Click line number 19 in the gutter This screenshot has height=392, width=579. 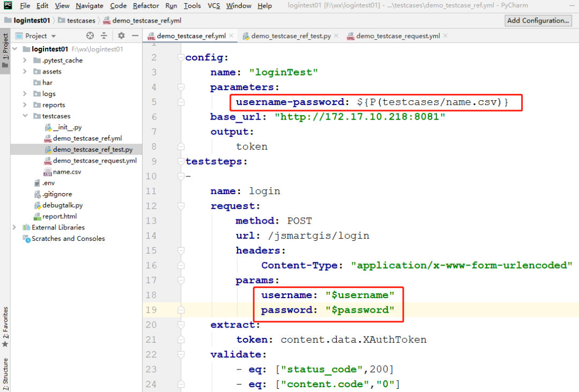coord(151,309)
